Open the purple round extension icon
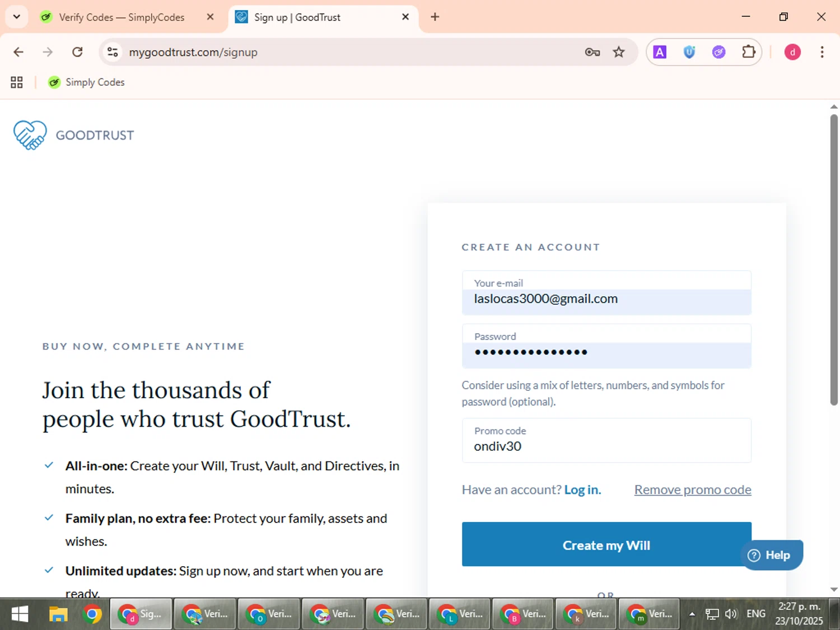840x630 pixels. click(718, 52)
